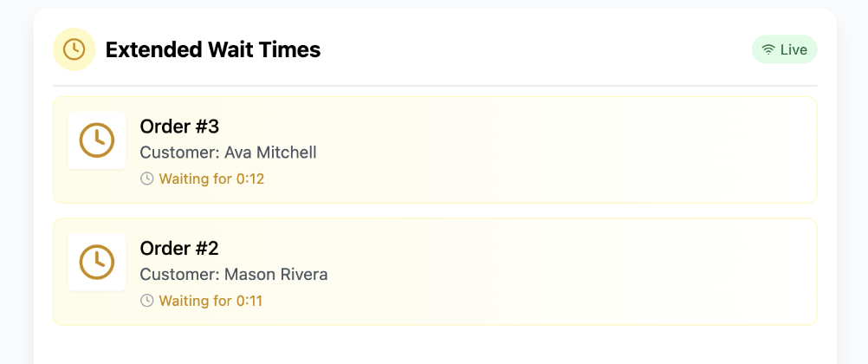Select the Order #2 card's empty right area
Screen dimensions: 868x364
[606, 271]
